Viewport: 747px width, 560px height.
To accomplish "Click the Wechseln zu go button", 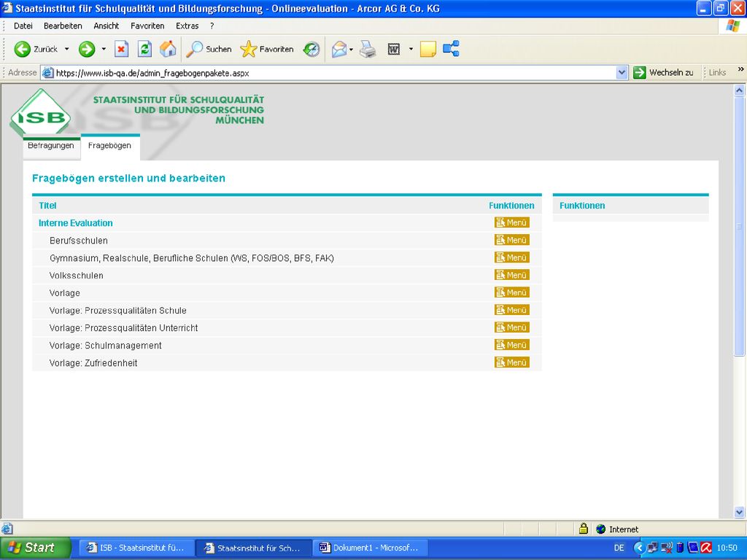I will tap(663, 72).
